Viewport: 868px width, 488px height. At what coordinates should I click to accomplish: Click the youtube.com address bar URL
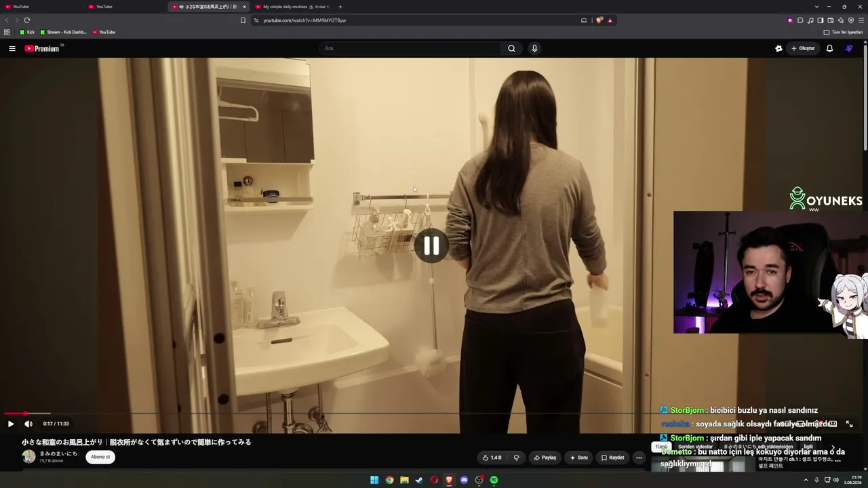pos(305,20)
